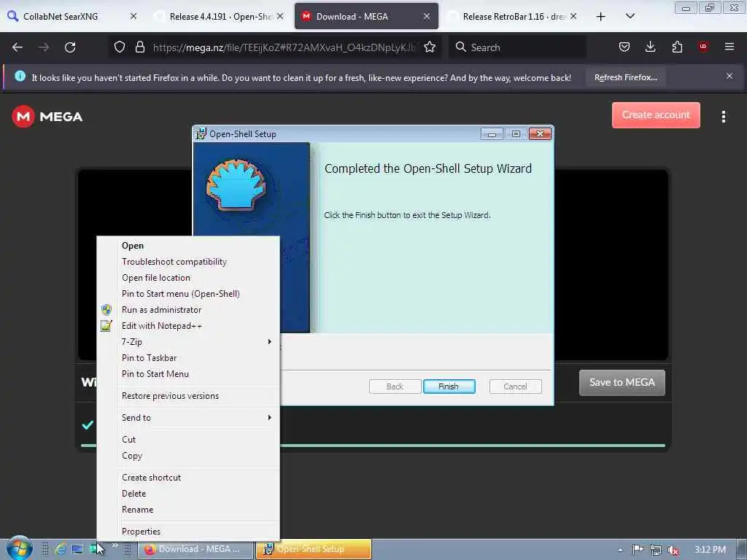This screenshot has height=560, width=747.
Task: Open tracking protection shield icon
Action: 120,47
